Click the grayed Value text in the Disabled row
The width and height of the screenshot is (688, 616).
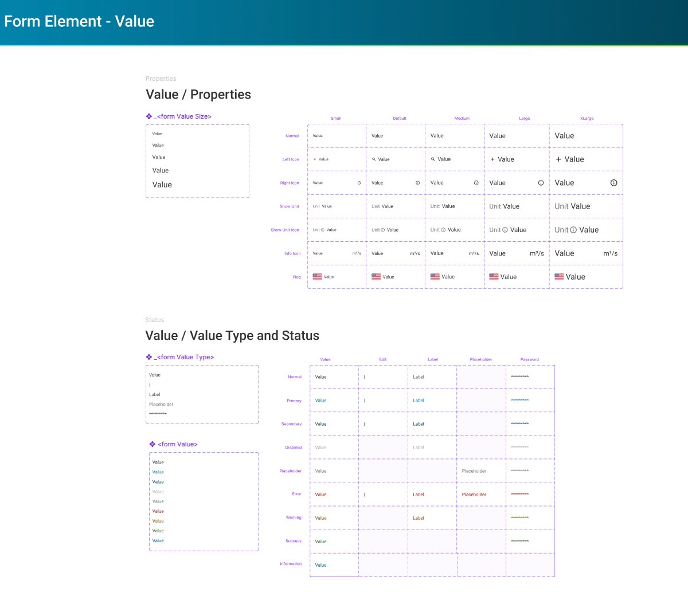coord(321,447)
